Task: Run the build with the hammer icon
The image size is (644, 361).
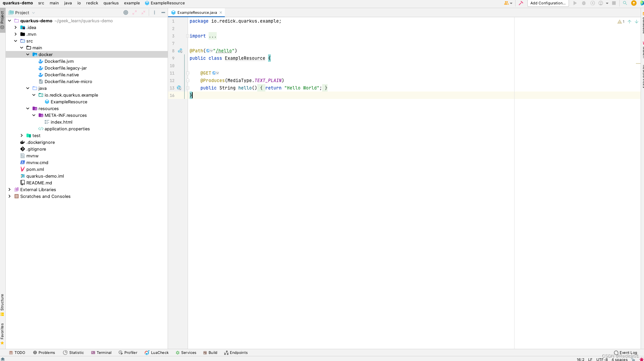Action: pyautogui.click(x=521, y=3)
